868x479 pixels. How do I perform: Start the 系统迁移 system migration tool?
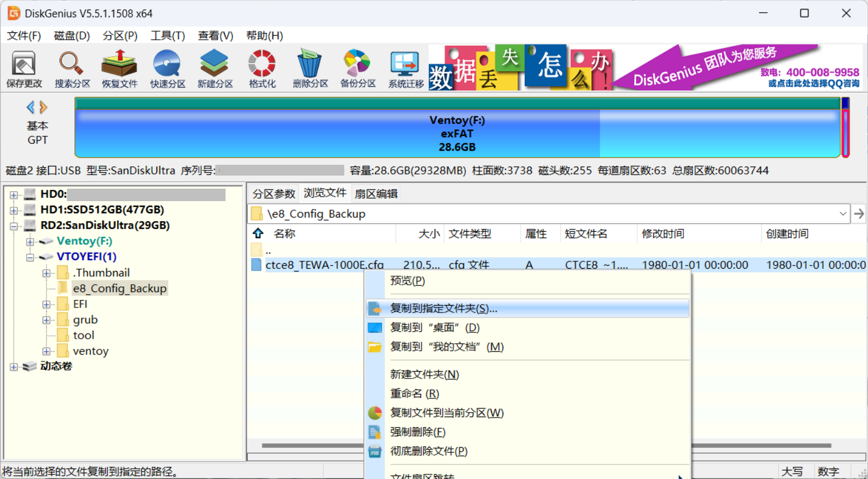(406, 68)
